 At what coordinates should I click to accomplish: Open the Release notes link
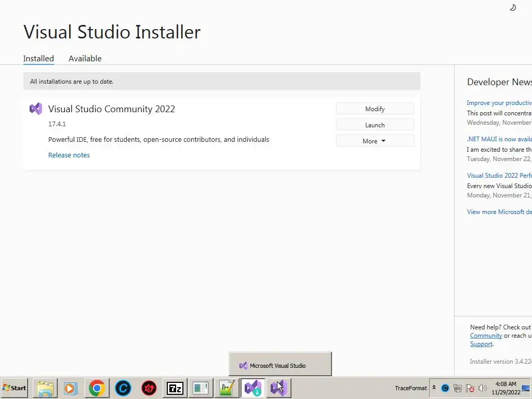pyautogui.click(x=69, y=155)
